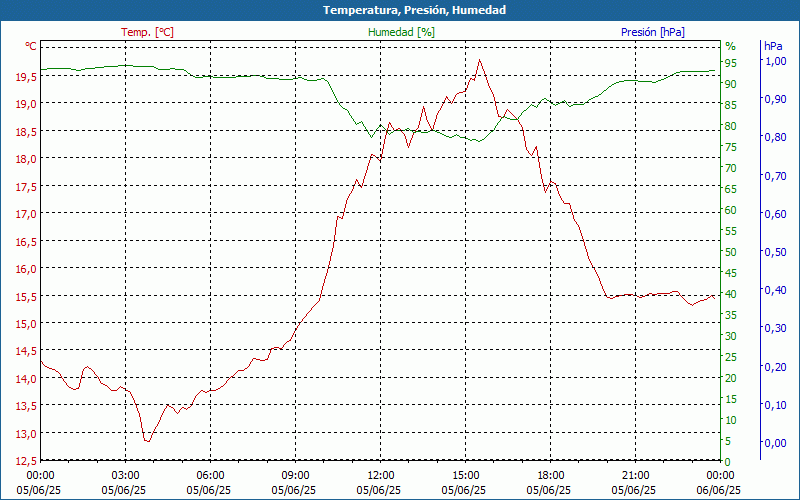800x500 pixels.
Task: Click the 03:00 time label on the x-axis
Action: (125, 477)
